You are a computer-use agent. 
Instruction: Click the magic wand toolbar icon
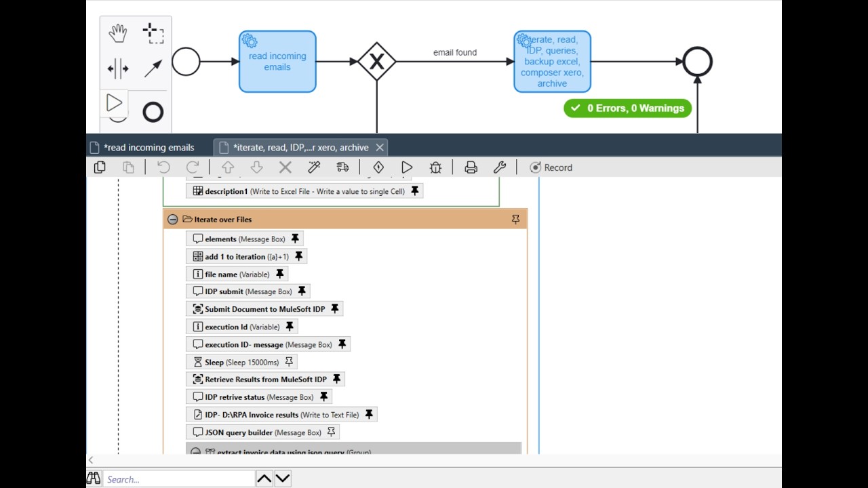tap(314, 167)
